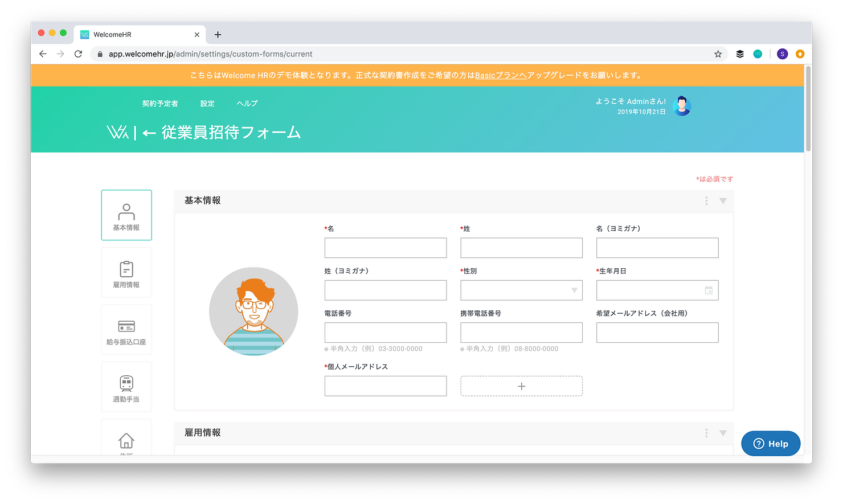
Task: Select the WelcomeHR browser tab
Action: tap(140, 35)
